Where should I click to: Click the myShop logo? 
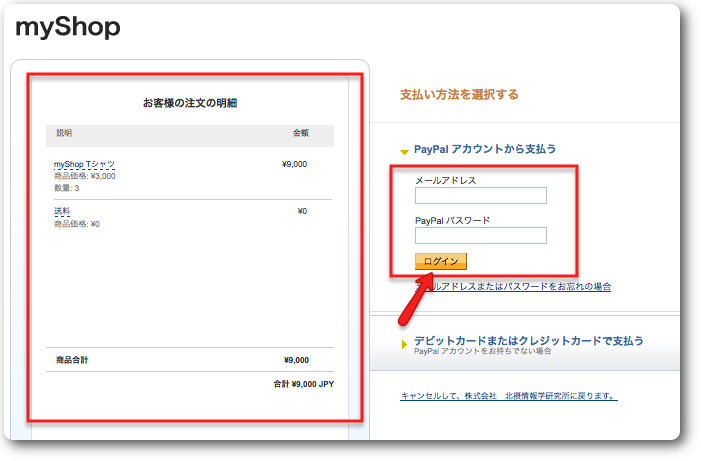pyautogui.click(x=68, y=27)
